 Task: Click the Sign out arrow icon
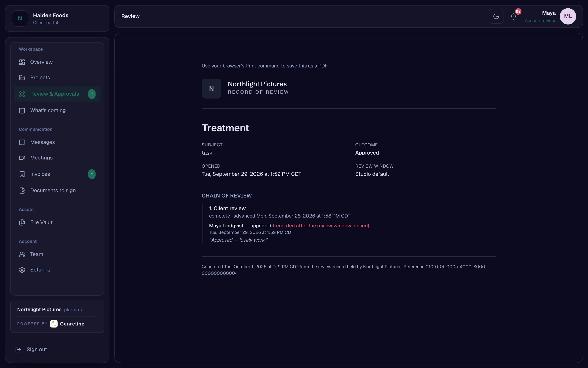[x=18, y=350]
